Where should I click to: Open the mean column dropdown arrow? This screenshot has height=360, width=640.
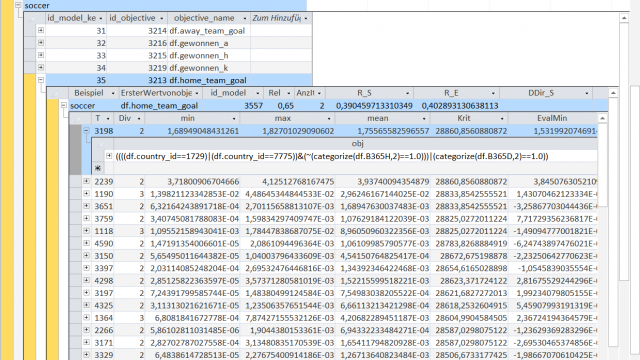(x=424, y=119)
